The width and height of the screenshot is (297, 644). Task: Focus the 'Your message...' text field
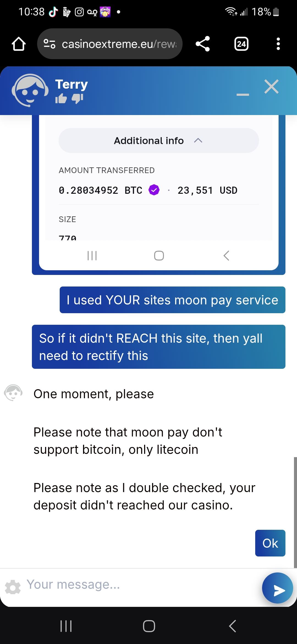pyautogui.click(x=137, y=585)
